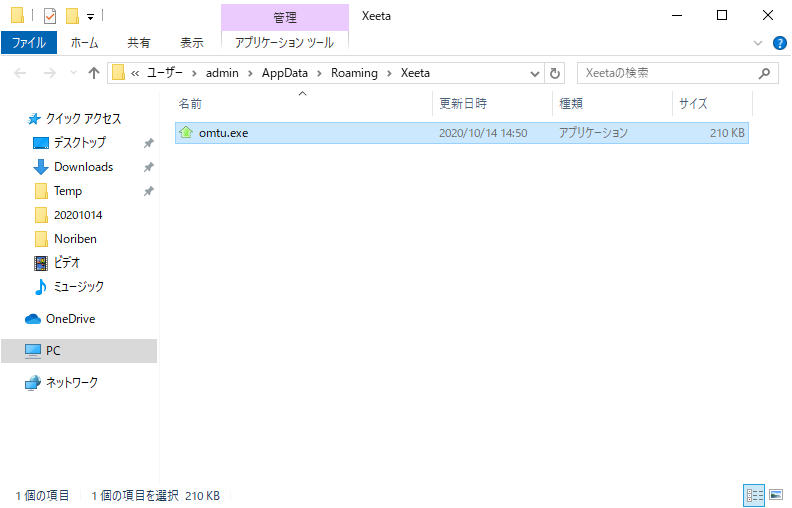Open the Customize Quick Access Toolbar dropdown
Image resolution: width=792 pixels, height=508 pixels.
click(90, 17)
